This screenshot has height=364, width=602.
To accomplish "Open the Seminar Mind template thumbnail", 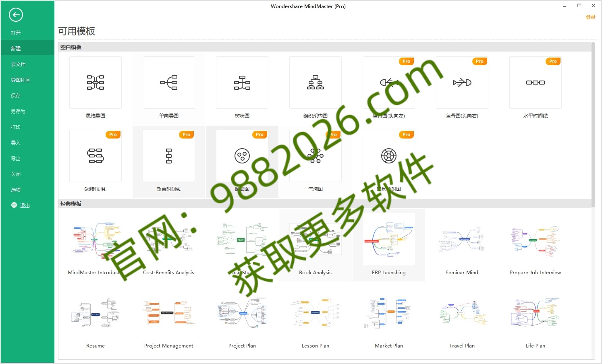I will pyautogui.click(x=462, y=239).
